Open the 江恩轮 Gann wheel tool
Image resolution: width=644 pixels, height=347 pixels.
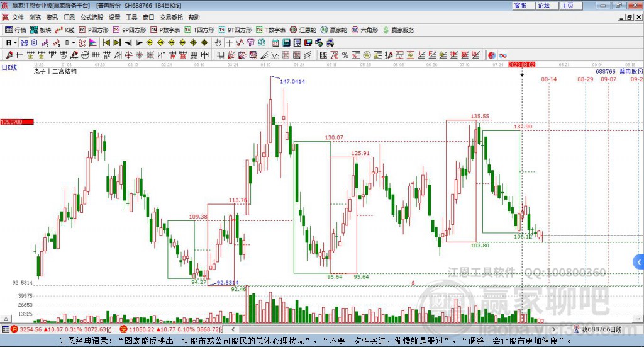tap(303, 30)
